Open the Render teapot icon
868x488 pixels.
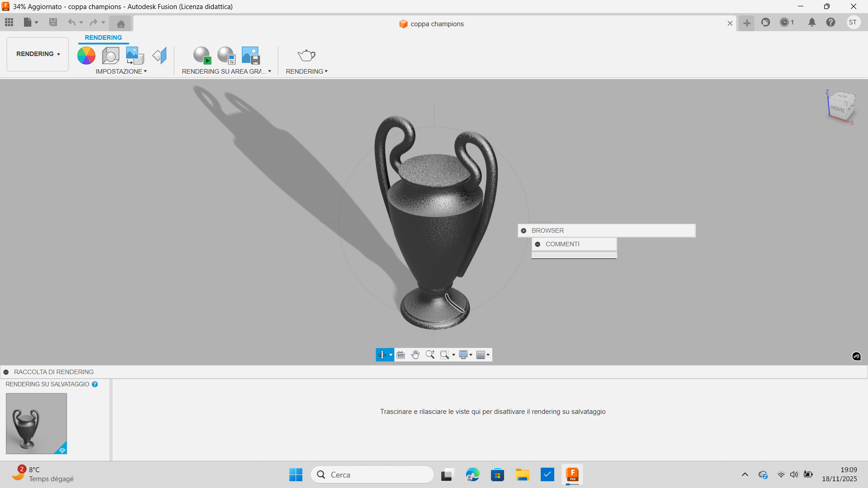(307, 55)
